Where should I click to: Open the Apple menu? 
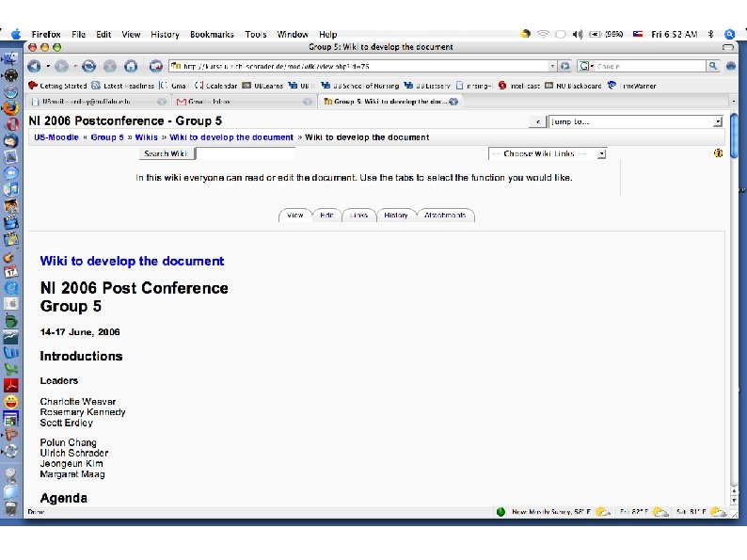coord(16,34)
